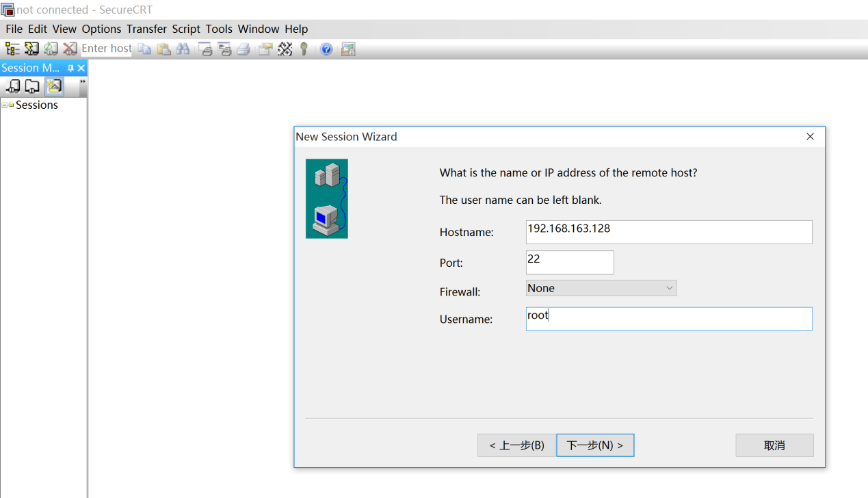This screenshot has width=868, height=498.
Task: Click the New Session wizard icon in Session Manager
Action: [x=53, y=86]
